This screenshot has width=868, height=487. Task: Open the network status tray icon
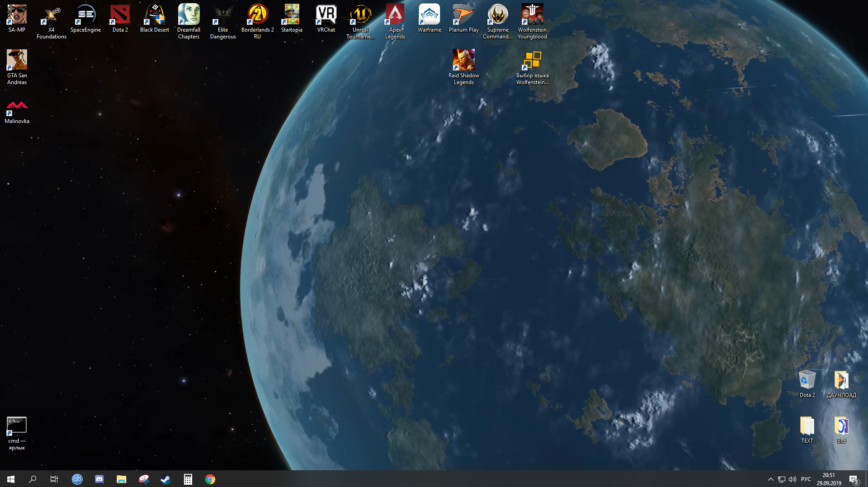(782, 479)
